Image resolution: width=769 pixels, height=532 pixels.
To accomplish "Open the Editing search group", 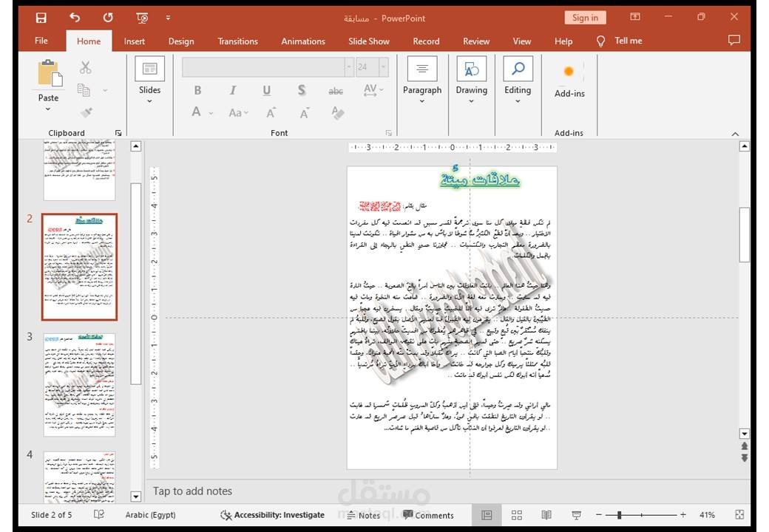I will (518, 79).
